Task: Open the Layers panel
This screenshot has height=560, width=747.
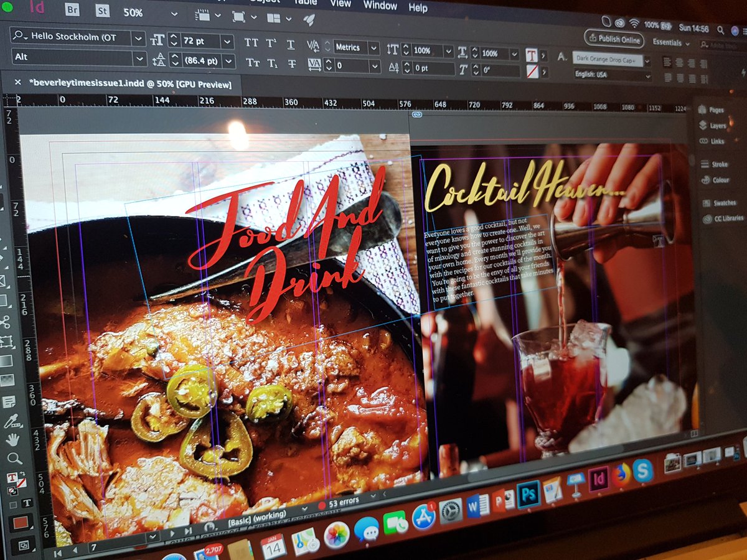Action: click(x=713, y=125)
